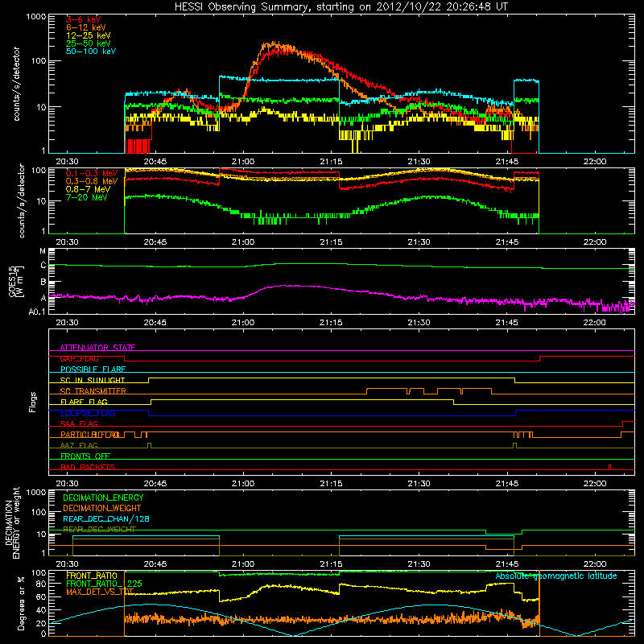Select the SAA_FLAG label
The height and width of the screenshot is (644, 644).
pos(79,423)
